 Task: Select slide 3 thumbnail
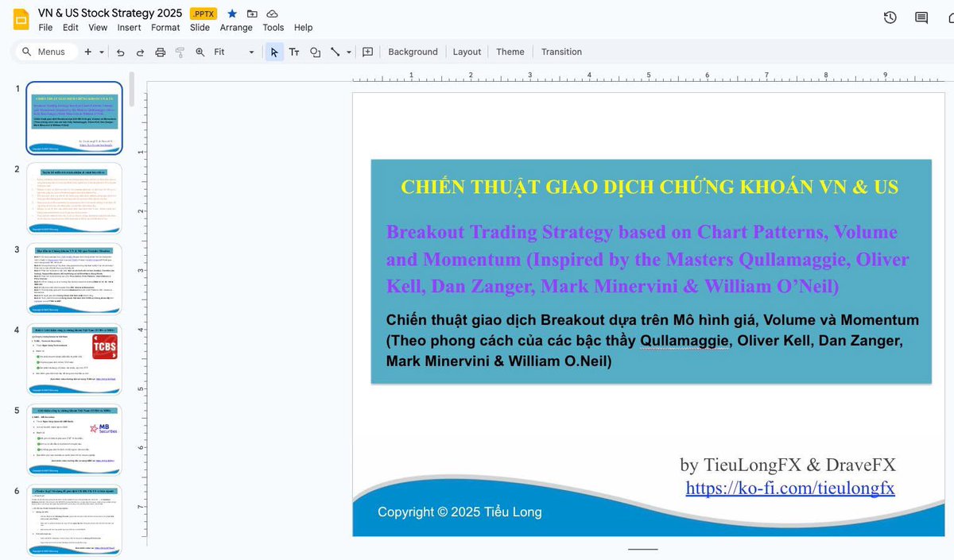click(x=75, y=278)
